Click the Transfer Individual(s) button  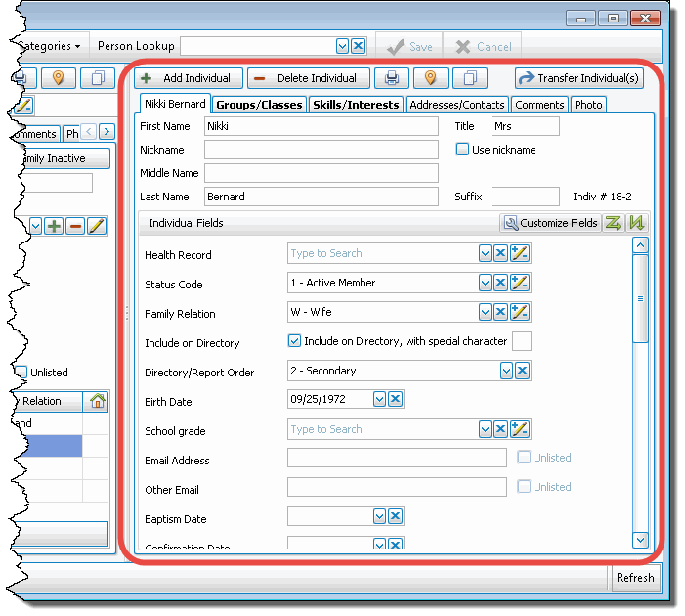579,78
